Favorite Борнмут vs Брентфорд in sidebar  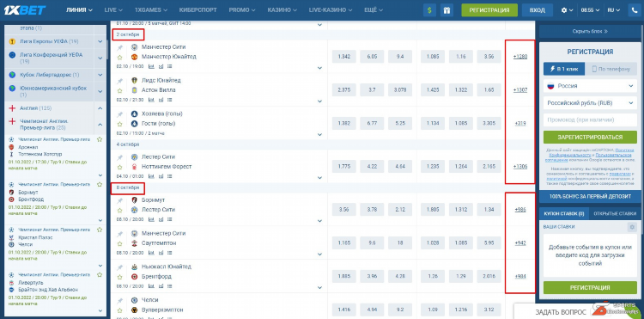point(100,185)
